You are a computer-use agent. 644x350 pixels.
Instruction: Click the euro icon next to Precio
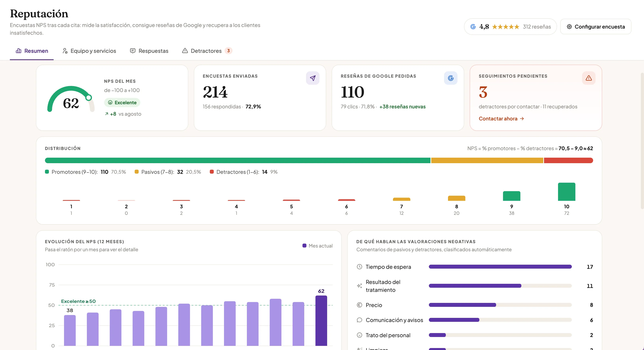(359, 305)
